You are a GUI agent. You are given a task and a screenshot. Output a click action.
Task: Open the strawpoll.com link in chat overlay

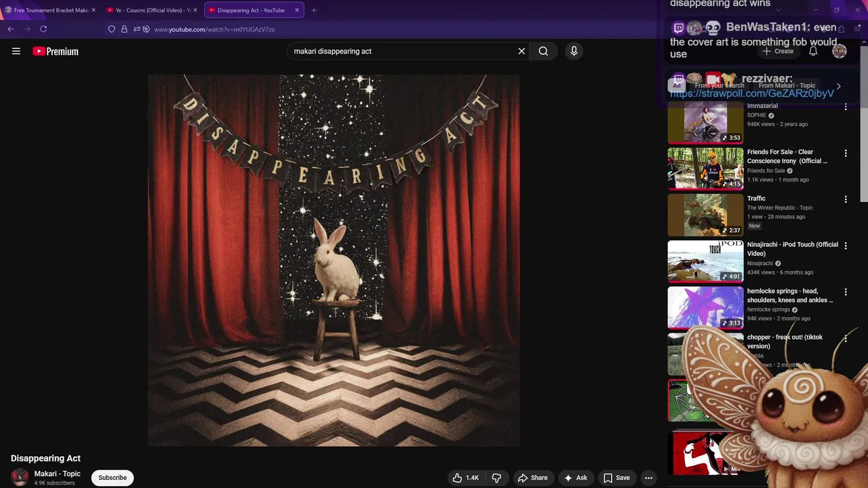(752, 94)
